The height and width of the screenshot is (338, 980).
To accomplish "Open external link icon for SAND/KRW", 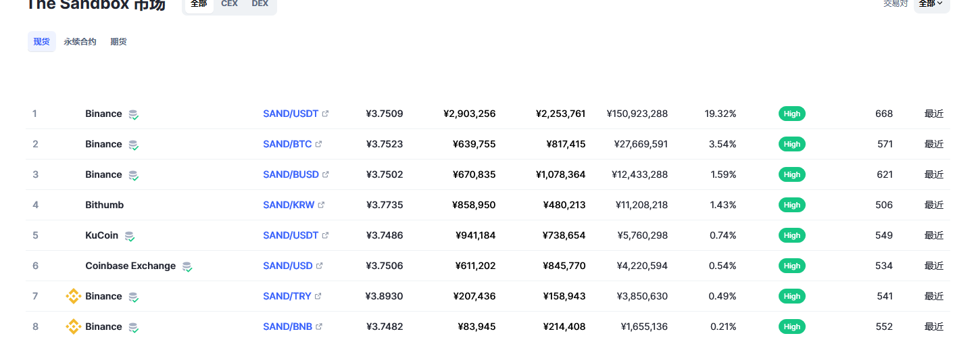I will [x=321, y=205].
